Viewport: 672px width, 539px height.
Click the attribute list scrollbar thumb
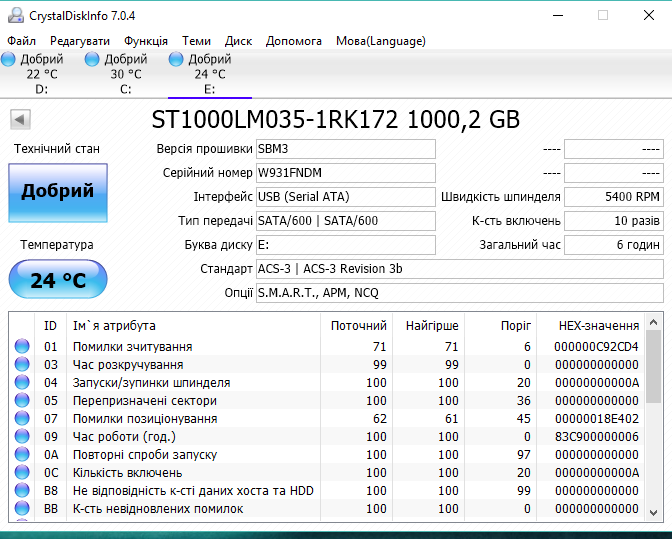click(x=654, y=367)
